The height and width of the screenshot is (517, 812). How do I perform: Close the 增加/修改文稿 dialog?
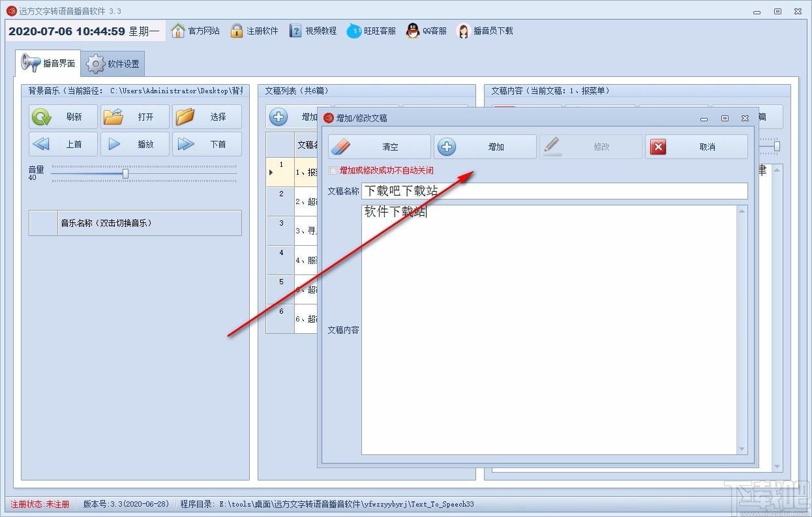pos(745,119)
